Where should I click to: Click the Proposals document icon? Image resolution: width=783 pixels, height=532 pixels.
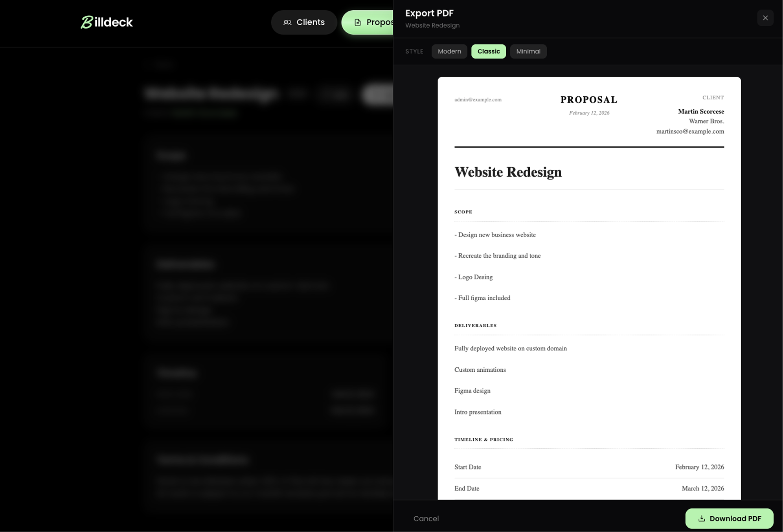[357, 22]
